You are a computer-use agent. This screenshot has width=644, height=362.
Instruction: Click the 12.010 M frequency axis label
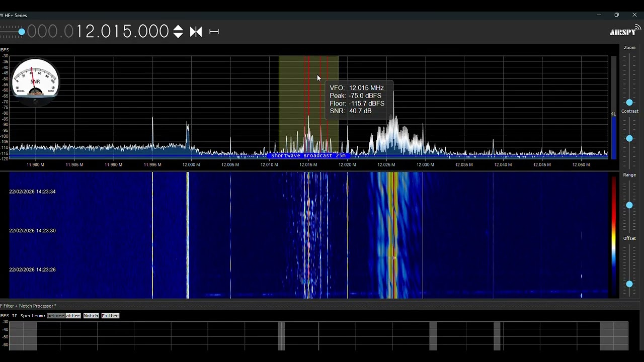click(x=269, y=164)
